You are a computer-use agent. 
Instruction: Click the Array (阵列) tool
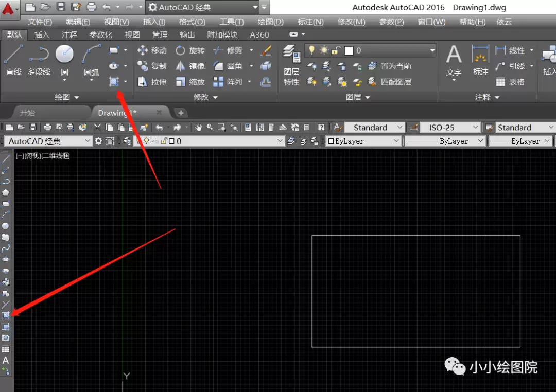pyautogui.click(x=228, y=82)
